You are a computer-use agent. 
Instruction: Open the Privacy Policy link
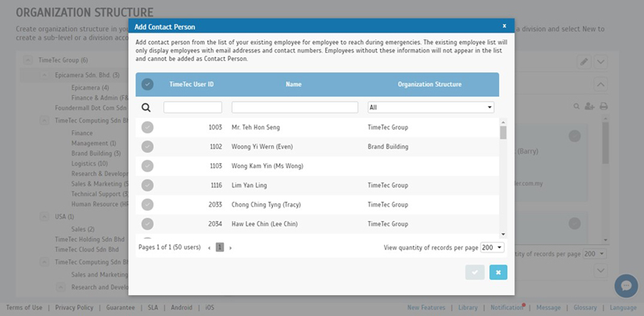74,307
